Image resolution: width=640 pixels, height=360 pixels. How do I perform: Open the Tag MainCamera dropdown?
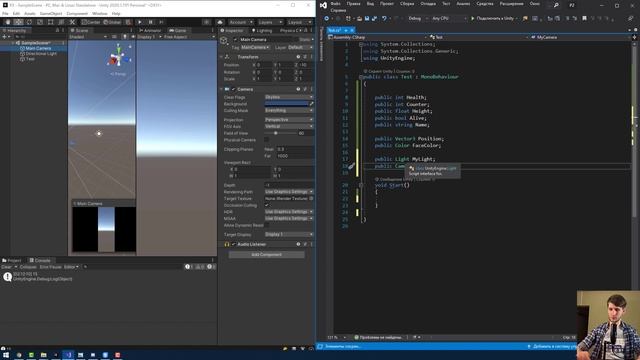pos(255,47)
